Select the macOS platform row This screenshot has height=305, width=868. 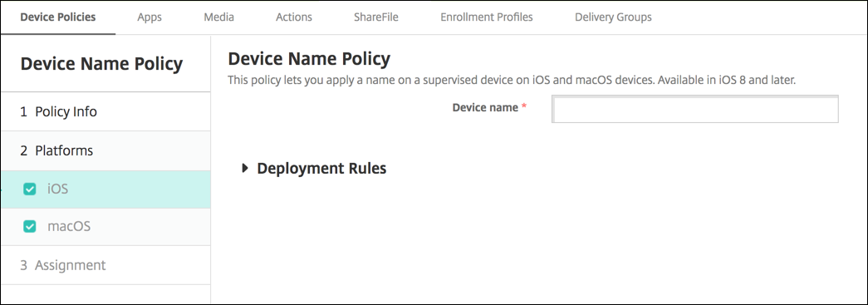(x=105, y=227)
